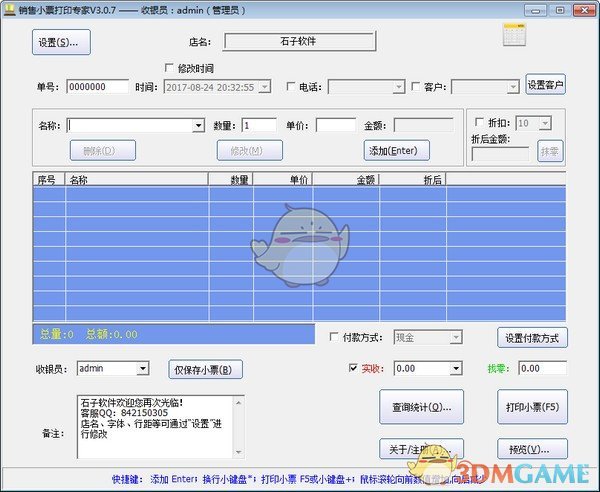Click the 设置客户 button
Screen dimensions: 600x492
[x=545, y=85]
